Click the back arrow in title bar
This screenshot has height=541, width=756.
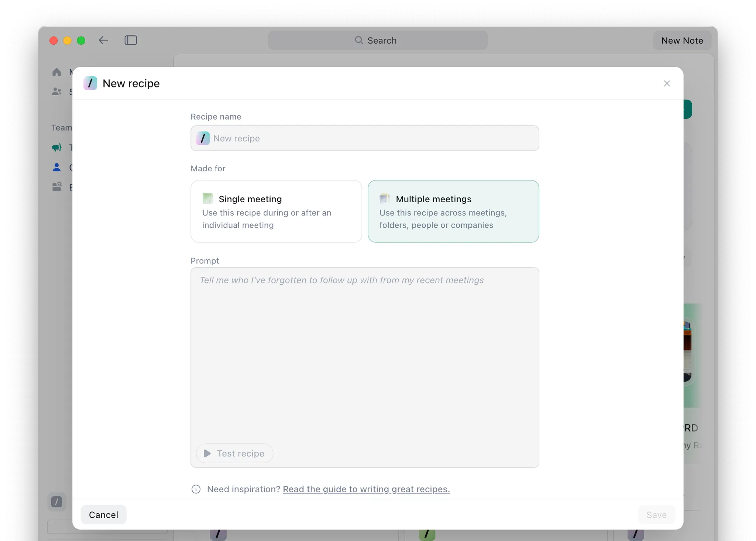[103, 40]
